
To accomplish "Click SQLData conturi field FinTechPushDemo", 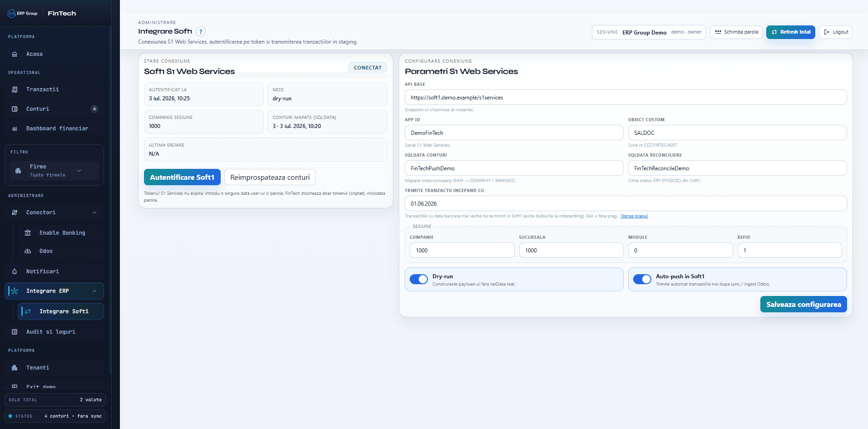I will (x=514, y=168).
